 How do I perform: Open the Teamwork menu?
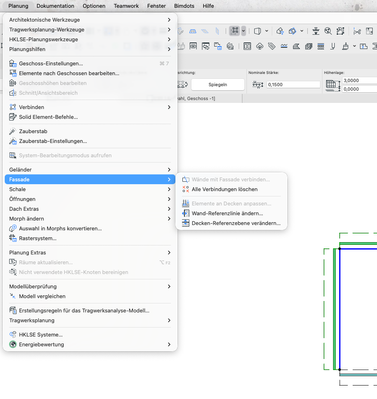click(x=126, y=6)
